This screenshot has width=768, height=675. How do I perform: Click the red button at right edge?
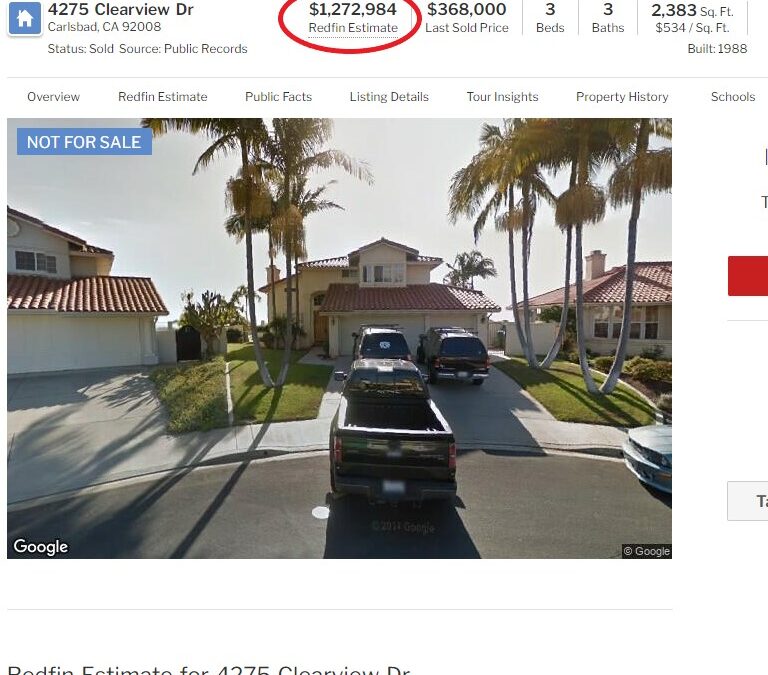tap(748, 276)
